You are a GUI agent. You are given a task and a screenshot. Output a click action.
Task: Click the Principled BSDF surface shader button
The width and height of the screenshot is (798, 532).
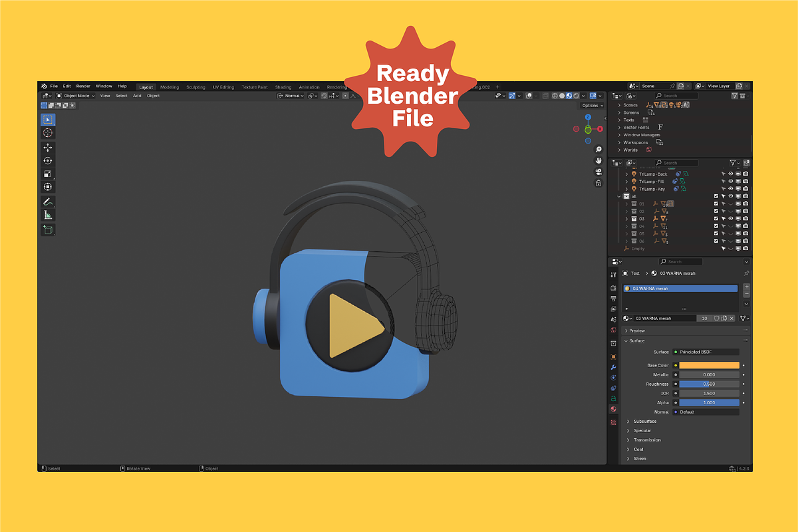pyautogui.click(x=706, y=352)
